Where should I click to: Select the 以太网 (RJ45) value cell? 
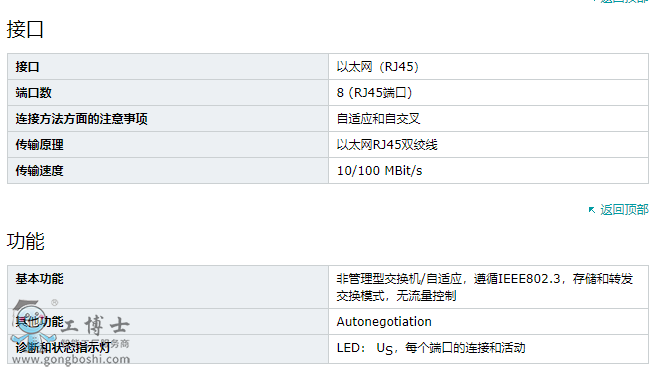tap(488, 67)
